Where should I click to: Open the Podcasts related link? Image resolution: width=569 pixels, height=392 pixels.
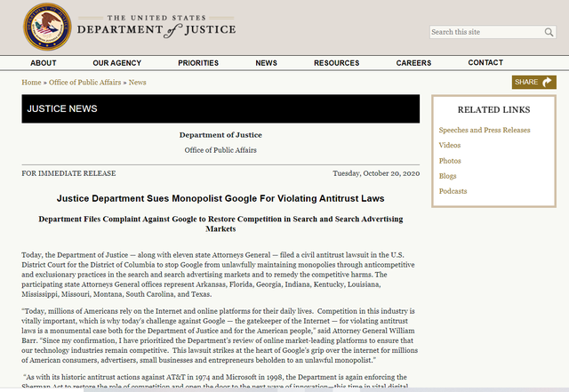[453, 191]
